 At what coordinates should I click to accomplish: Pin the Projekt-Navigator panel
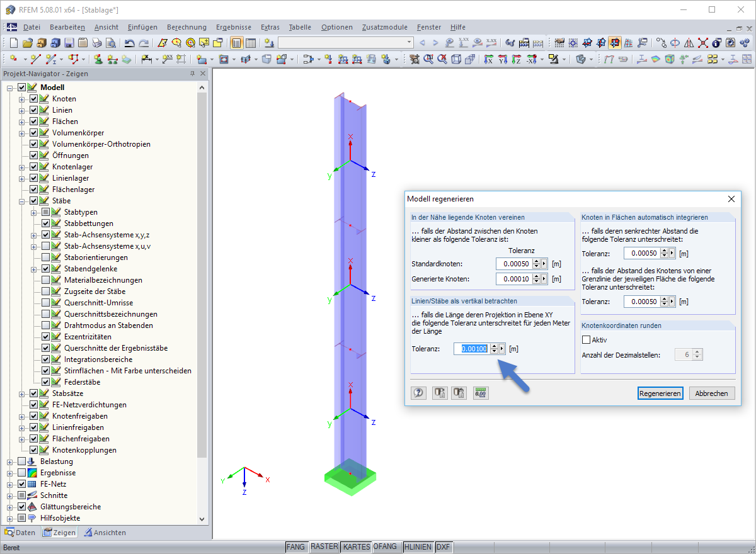[193, 74]
